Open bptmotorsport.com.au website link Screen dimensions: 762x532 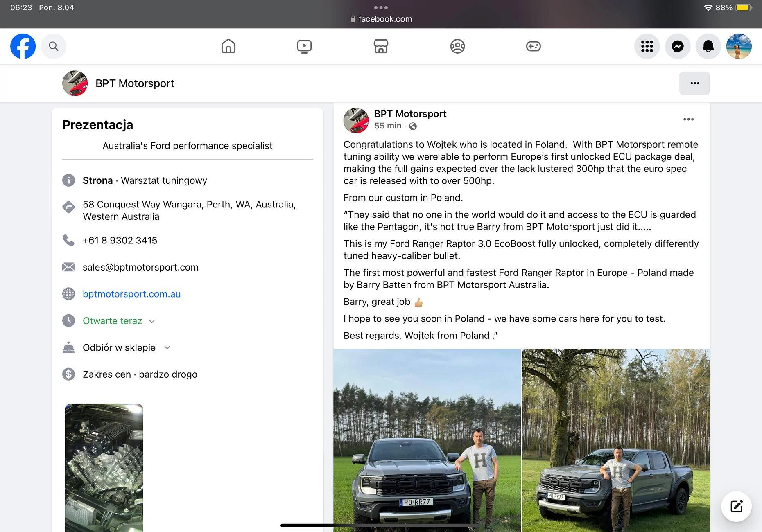tap(131, 294)
